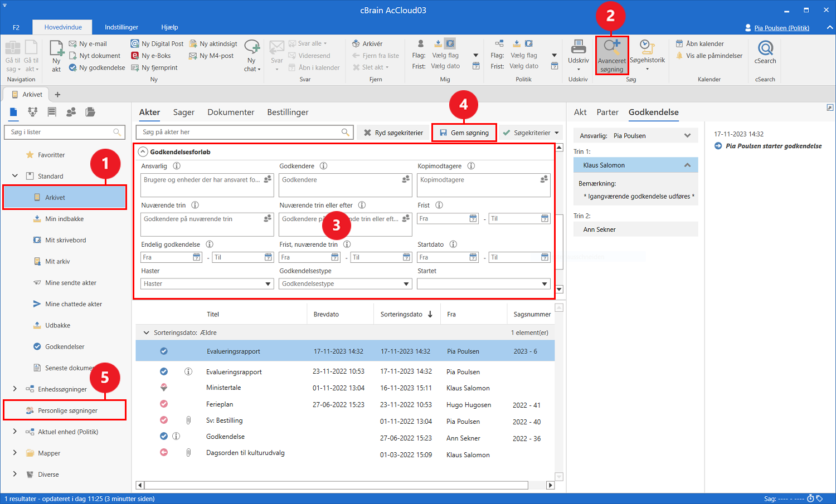Image resolution: width=836 pixels, height=504 pixels.
Task: Open the Indstillinger ribbon tab
Action: [121, 27]
